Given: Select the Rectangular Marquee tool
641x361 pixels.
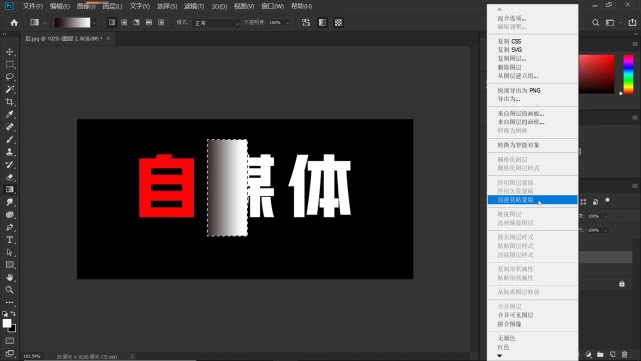Looking at the screenshot, I should pyautogui.click(x=10, y=65).
